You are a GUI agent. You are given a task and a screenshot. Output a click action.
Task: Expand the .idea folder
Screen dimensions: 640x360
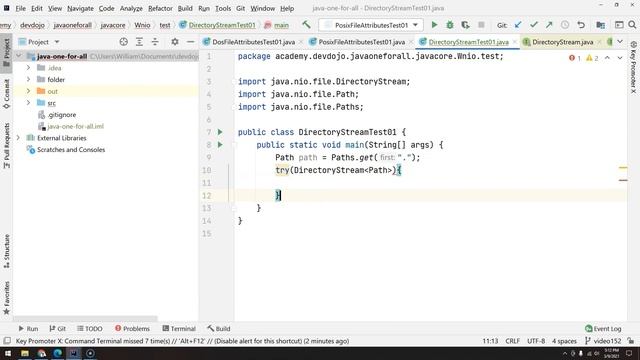[x=29, y=68]
